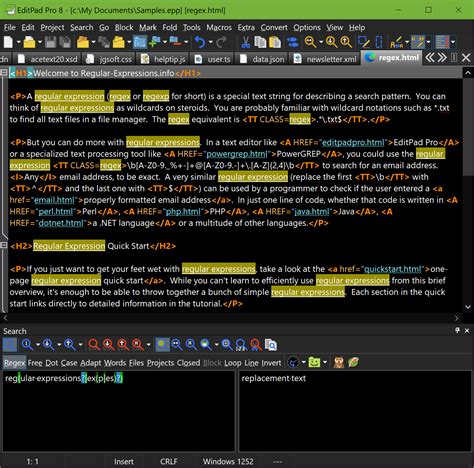Open dropdown arrow beside search history icon
Image resolution: width=474 pixels, height=468 pixels.
coord(304,362)
